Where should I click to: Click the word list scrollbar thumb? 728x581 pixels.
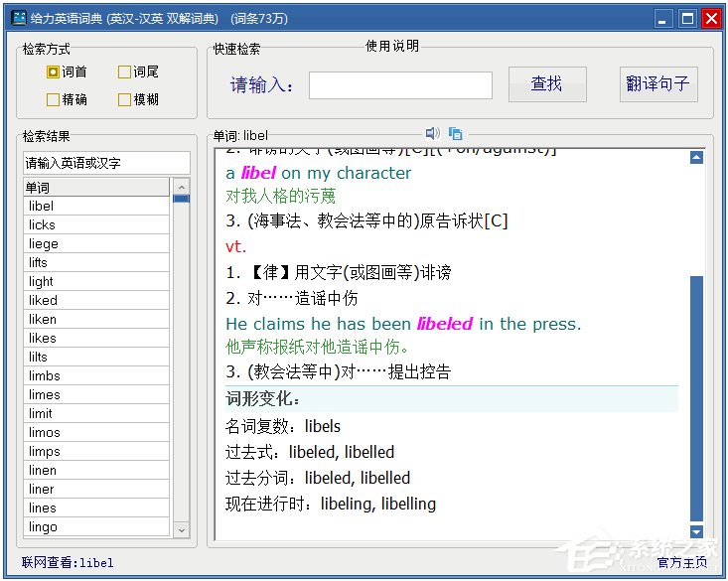click(x=182, y=199)
